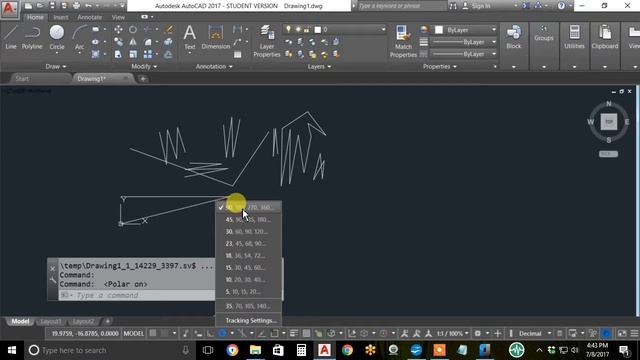Viewport: 640px width, 360px height.
Task: Open the Utilities panel button
Action: click(574, 37)
